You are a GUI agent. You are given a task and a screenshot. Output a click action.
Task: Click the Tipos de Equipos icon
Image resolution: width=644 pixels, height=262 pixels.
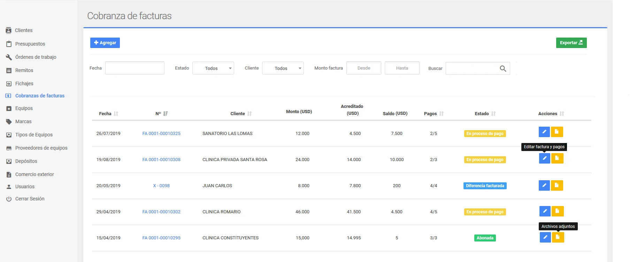9,135
